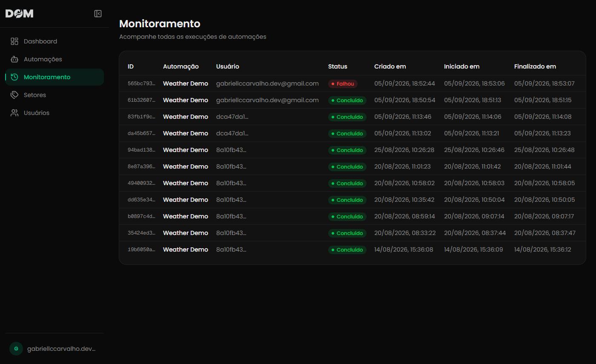Screen dimensions: 596x364
Task: Select execution ID 35424ed3
Action: click(x=141, y=233)
